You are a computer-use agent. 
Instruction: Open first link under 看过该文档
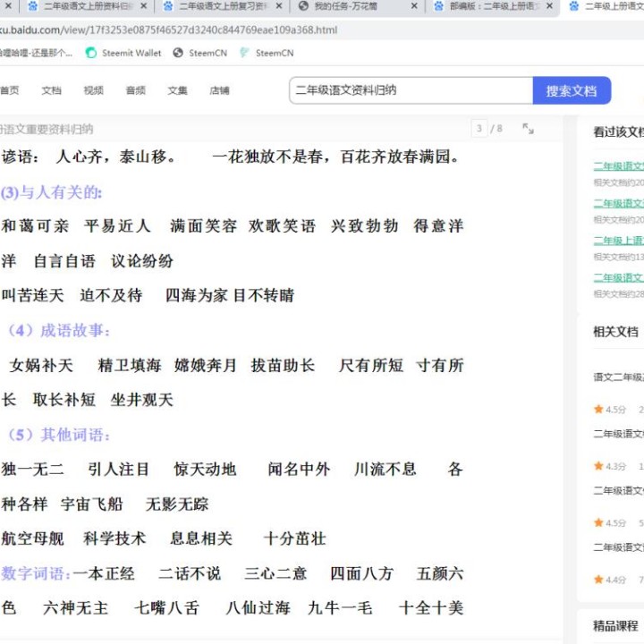pyautogui.click(x=618, y=166)
